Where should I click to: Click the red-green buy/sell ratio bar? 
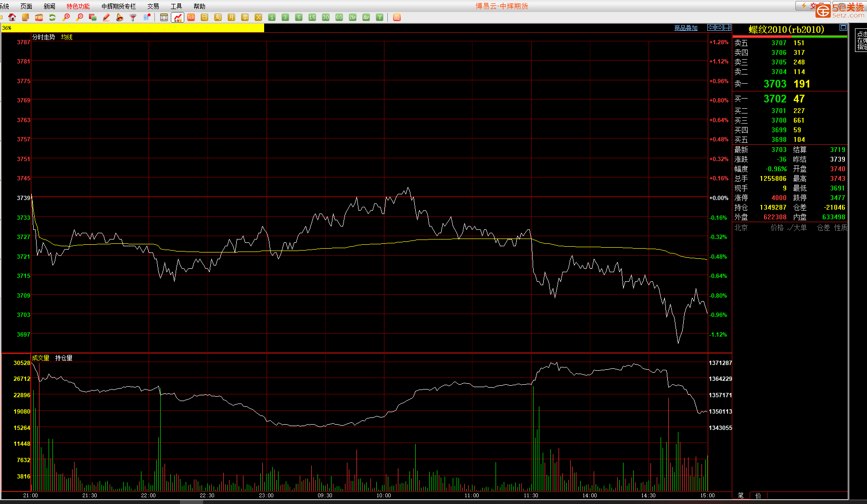790,37
